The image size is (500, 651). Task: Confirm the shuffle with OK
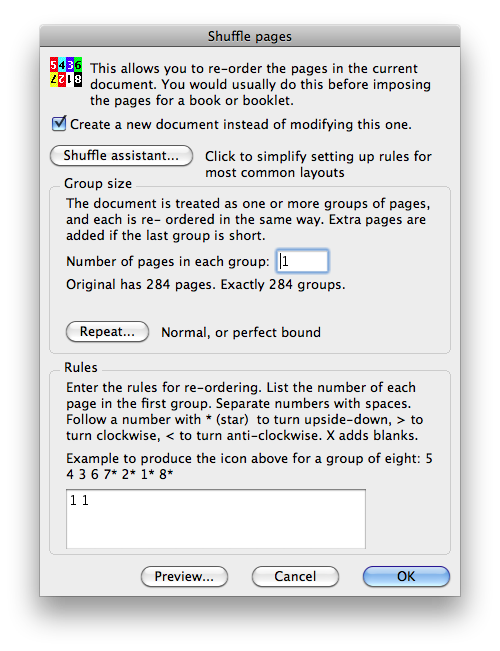tap(406, 576)
